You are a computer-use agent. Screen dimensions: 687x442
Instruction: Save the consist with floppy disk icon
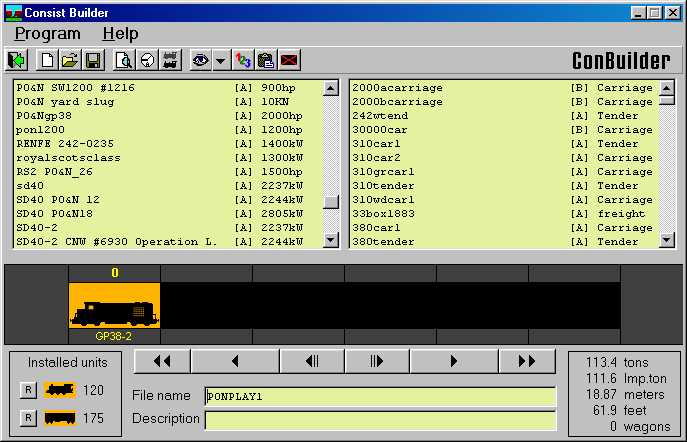tap(93, 60)
